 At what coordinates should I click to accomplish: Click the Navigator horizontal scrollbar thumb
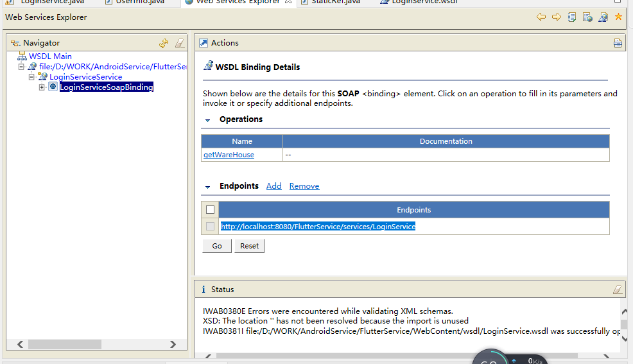pyautogui.click(x=65, y=344)
